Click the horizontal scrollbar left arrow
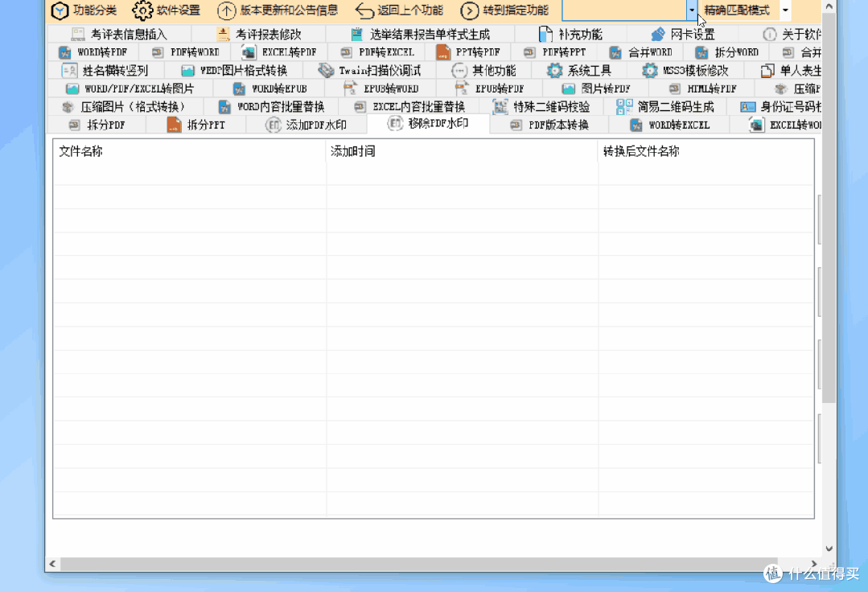This screenshot has height=592, width=868. (x=52, y=564)
